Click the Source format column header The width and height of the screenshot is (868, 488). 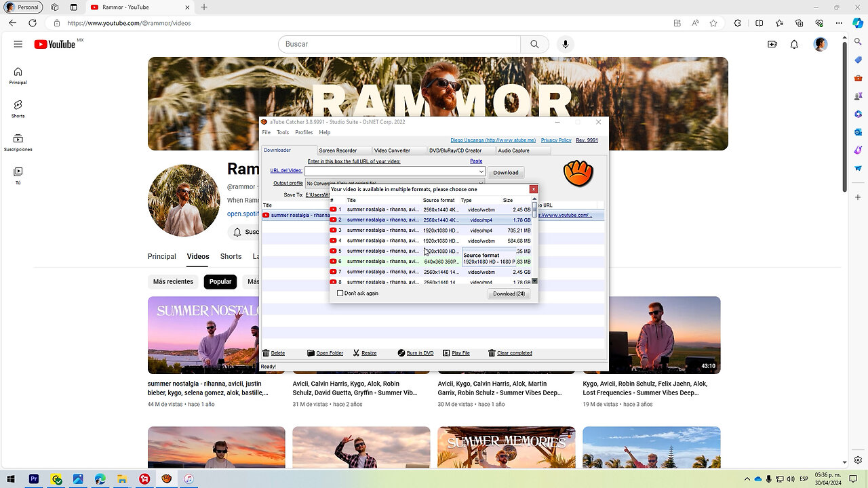(440, 201)
